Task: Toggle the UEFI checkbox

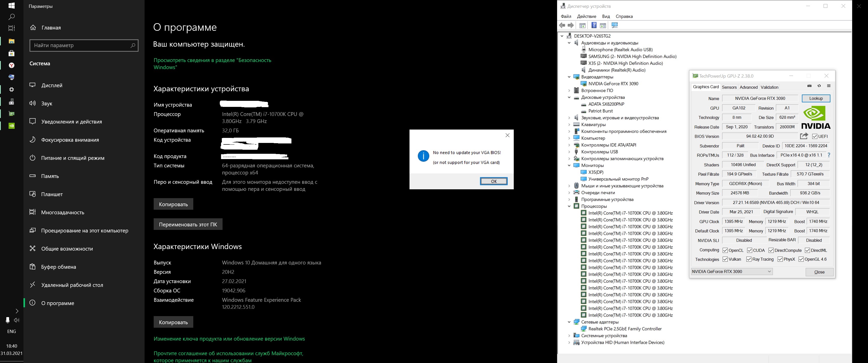Action: point(815,136)
